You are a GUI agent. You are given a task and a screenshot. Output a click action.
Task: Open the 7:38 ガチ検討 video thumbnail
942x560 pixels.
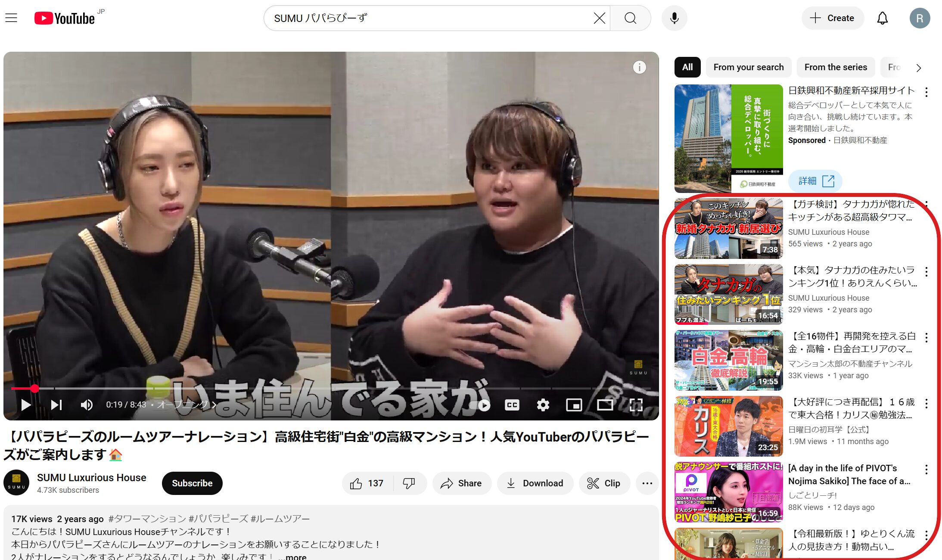pyautogui.click(x=729, y=228)
